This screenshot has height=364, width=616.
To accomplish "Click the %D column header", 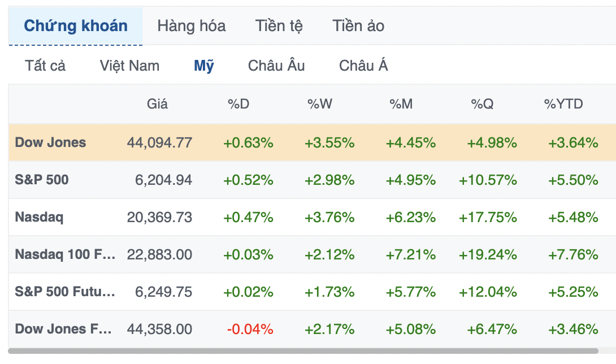I will tap(238, 104).
